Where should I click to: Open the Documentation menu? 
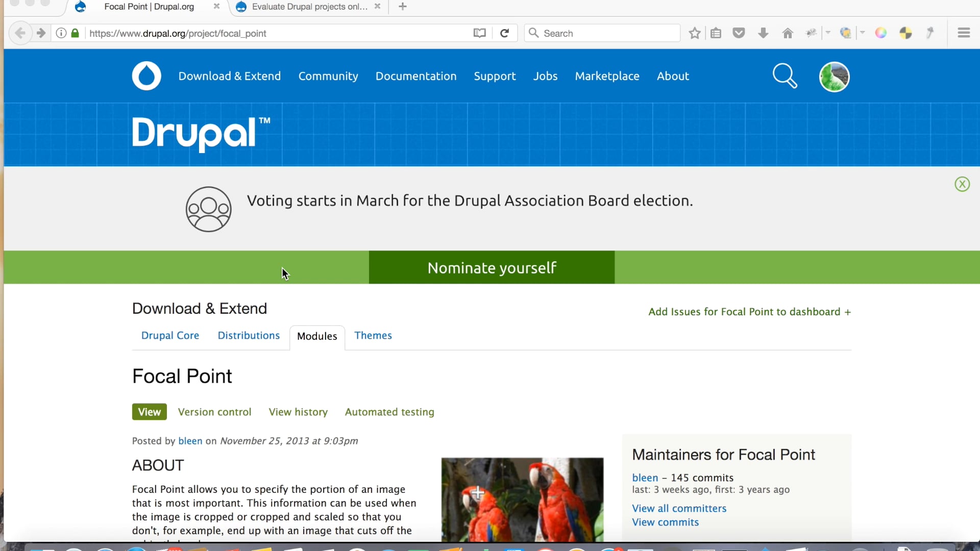[x=416, y=76]
